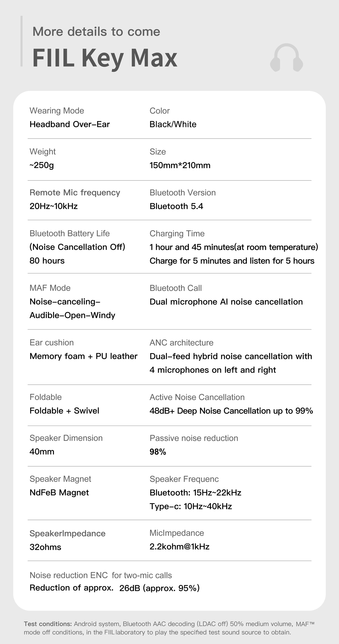
Task: Click the headphones icon beside the title
Action: (287, 58)
